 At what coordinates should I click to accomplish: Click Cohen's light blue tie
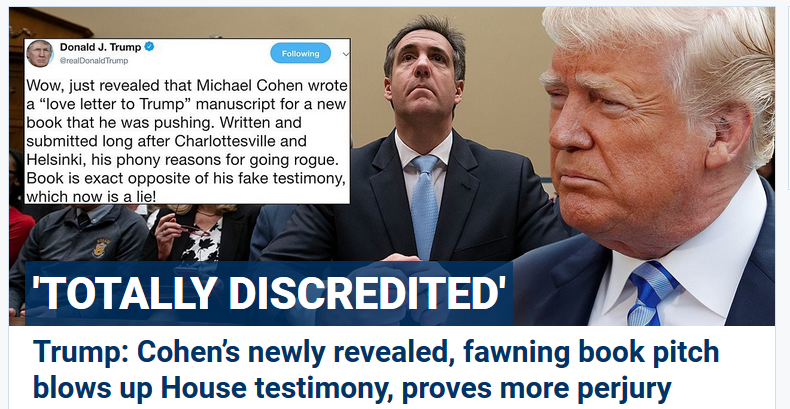coord(424,207)
